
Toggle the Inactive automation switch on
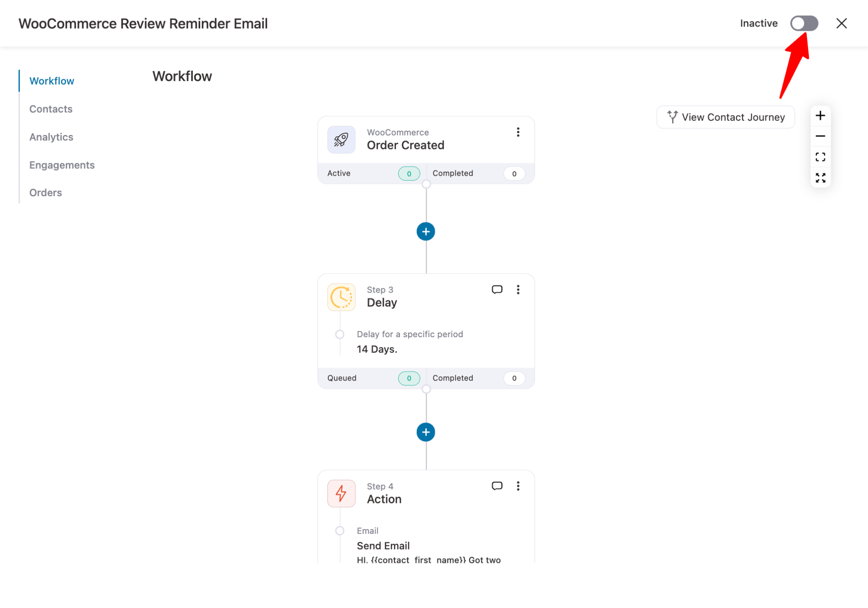pos(804,23)
